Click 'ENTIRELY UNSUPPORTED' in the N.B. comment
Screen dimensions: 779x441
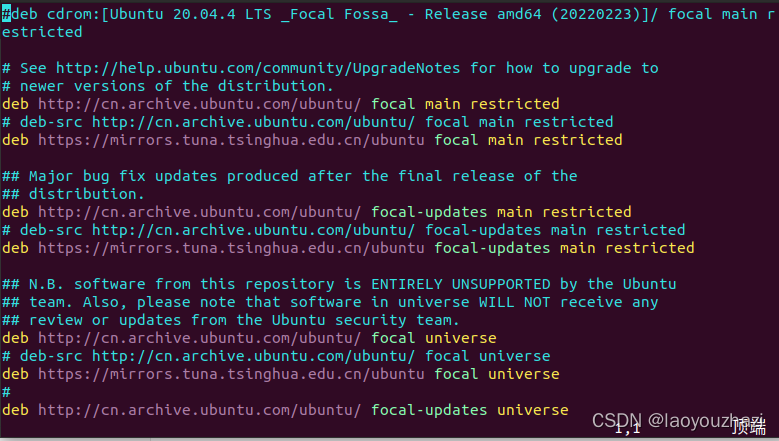point(461,284)
